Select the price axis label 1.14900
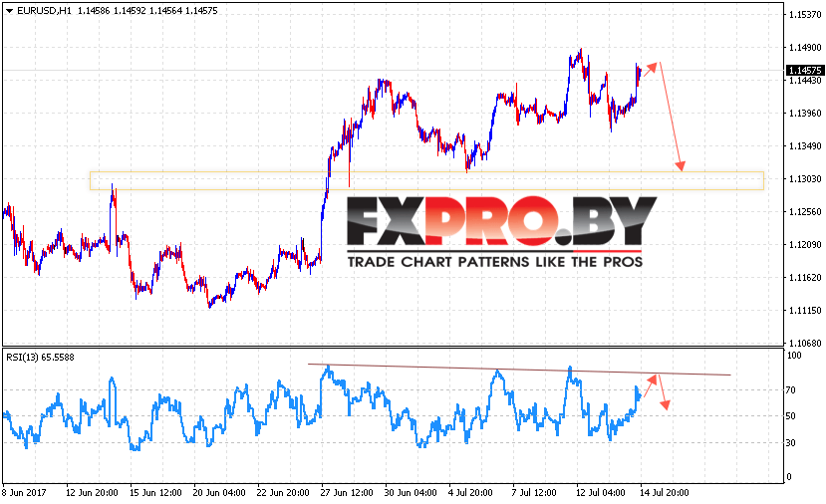The height and width of the screenshot is (504, 826). point(805,48)
